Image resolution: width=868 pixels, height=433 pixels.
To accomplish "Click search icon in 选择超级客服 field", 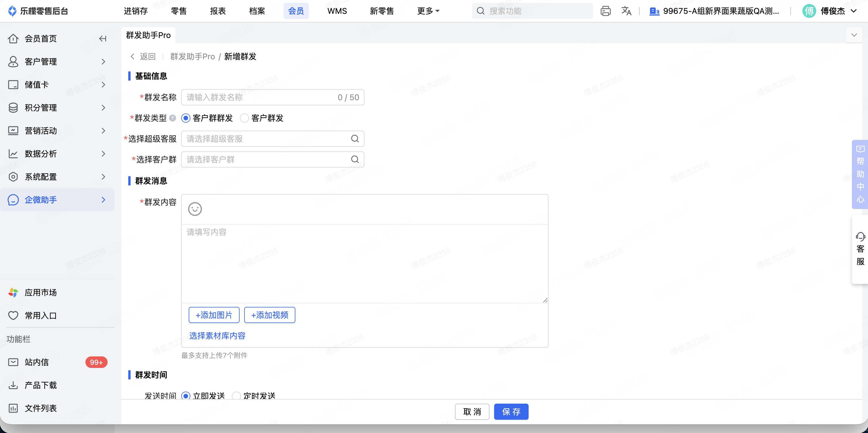I will pos(355,138).
